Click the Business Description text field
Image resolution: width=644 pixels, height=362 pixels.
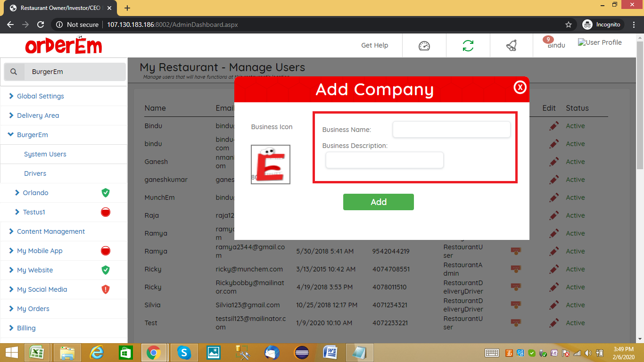point(384,160)
